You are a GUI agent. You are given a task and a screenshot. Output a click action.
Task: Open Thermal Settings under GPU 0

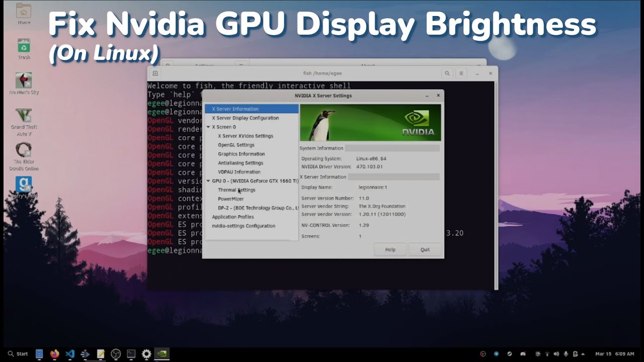point(236,190)
